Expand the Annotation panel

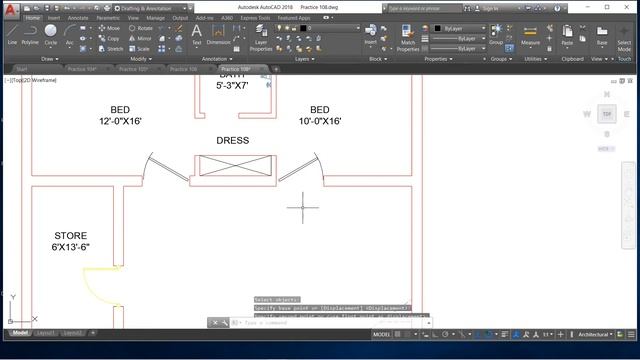[216, 59]
